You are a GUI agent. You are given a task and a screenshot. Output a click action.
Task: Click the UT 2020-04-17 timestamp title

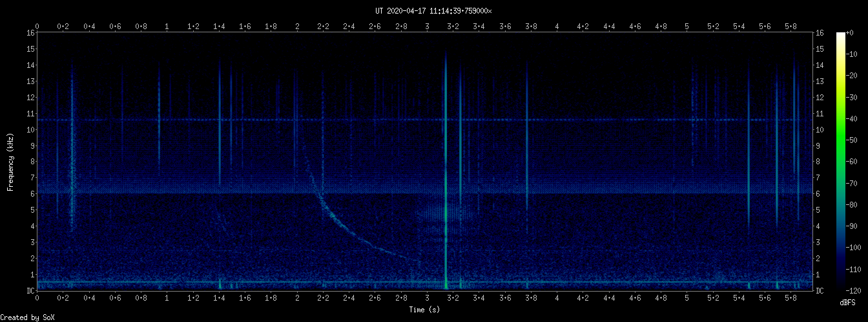pyautogui.click(x=433, y=11)
